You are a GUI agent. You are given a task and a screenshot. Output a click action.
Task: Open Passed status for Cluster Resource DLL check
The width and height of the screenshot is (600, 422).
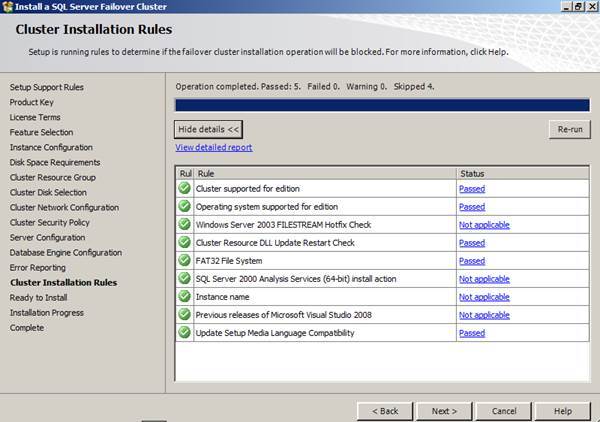coord(472,243)
